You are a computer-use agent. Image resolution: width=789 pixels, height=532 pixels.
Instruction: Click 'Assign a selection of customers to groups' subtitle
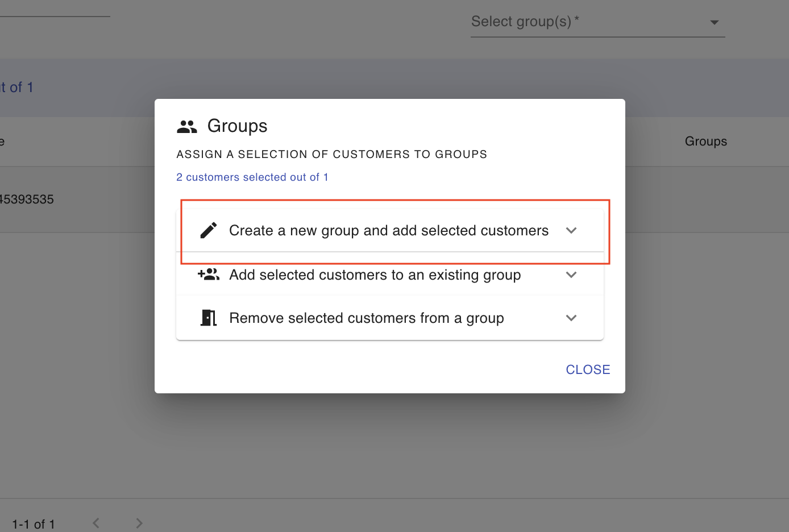332,154
